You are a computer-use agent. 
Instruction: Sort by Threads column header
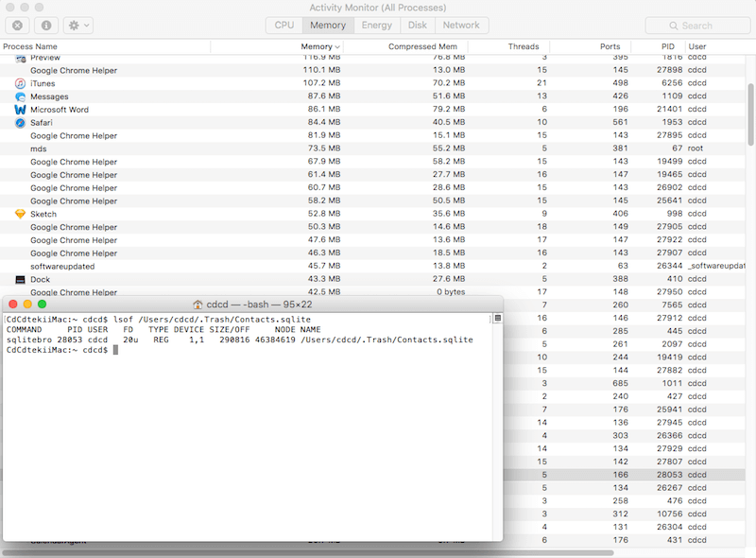point(524,46)
